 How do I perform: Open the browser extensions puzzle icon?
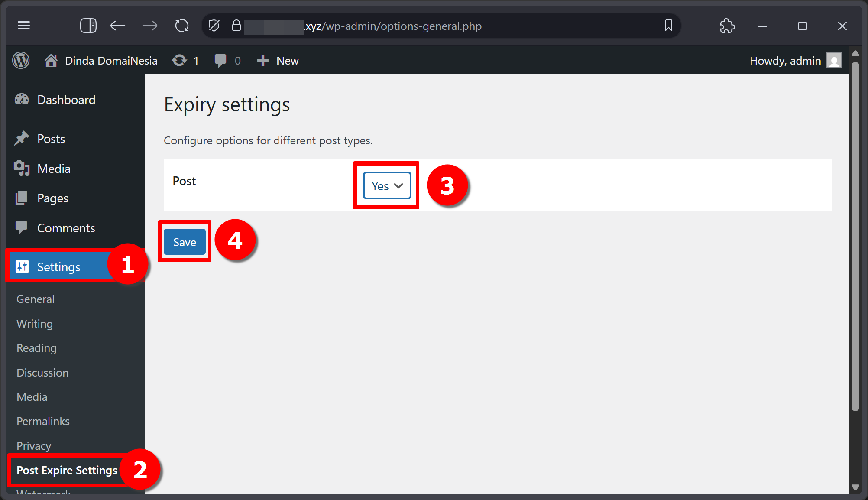point(727,26)
